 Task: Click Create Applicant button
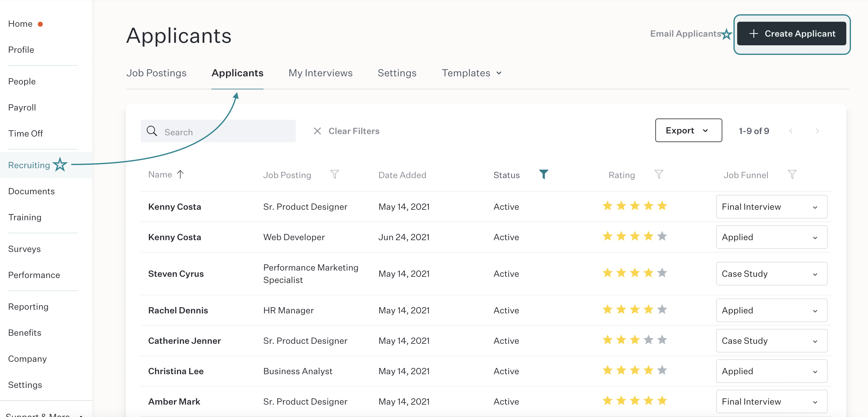(x=791, y=34)
